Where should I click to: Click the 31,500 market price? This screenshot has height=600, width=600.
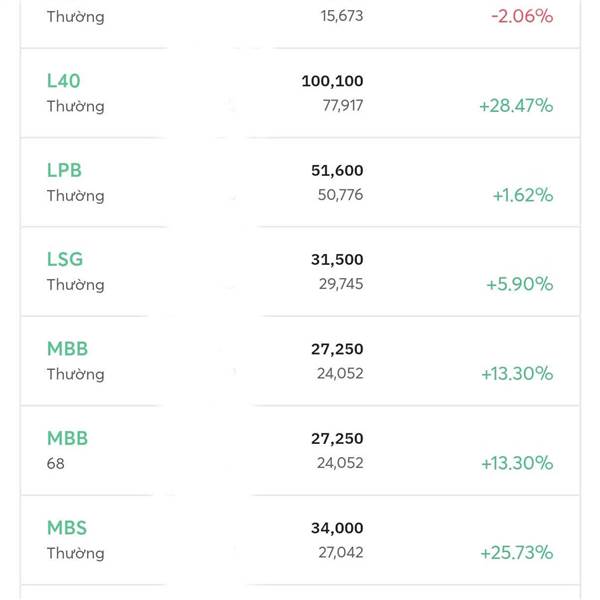point(337,260)
